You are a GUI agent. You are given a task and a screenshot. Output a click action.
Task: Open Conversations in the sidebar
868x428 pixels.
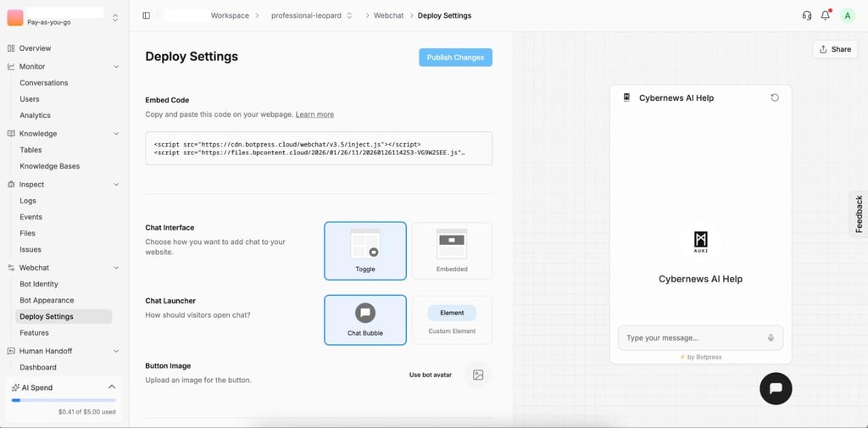[44, 82]
